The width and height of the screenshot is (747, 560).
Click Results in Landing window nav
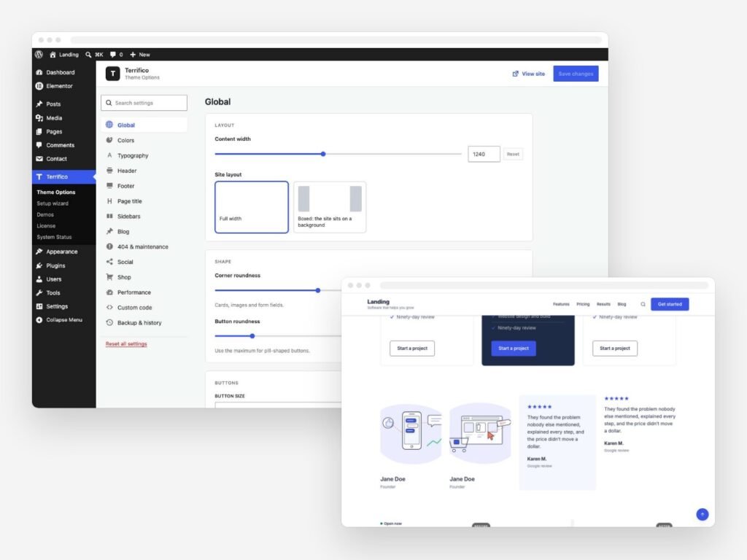point(603,304)
